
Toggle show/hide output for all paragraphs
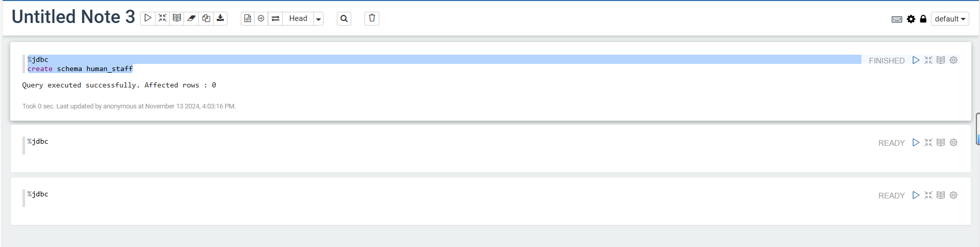point(177,18)
